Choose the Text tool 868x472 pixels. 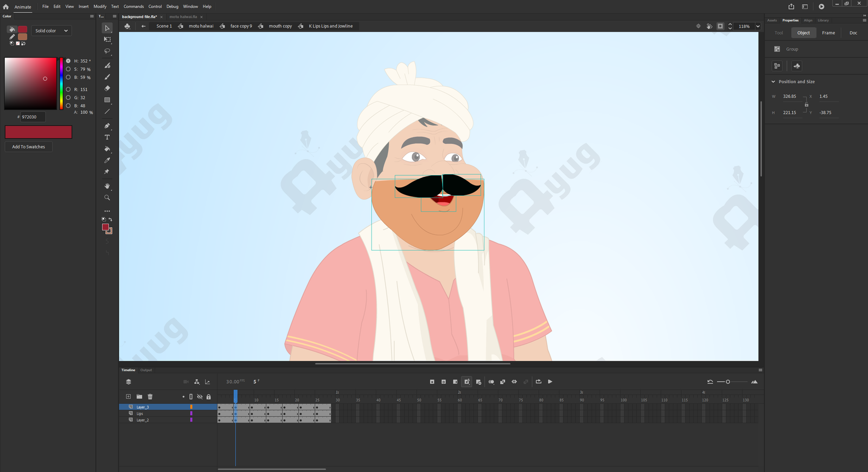click(107, 137)
